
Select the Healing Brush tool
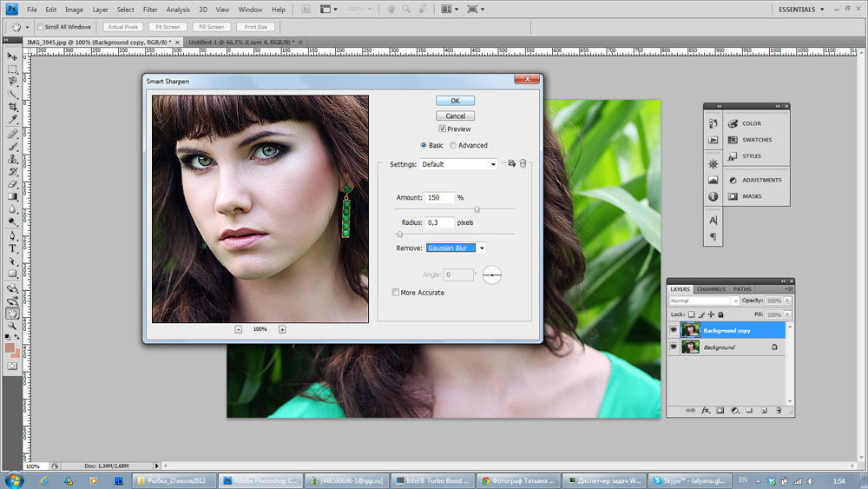12,134
